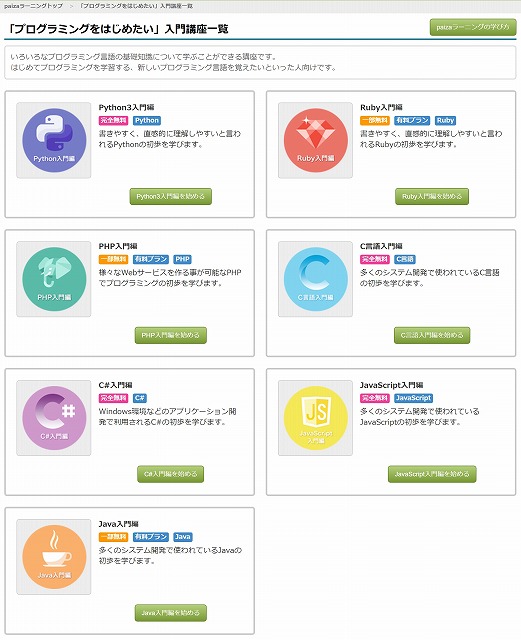Open the Ruby入門編 red gem icon
521x640 pixels.
coord(315,140)
